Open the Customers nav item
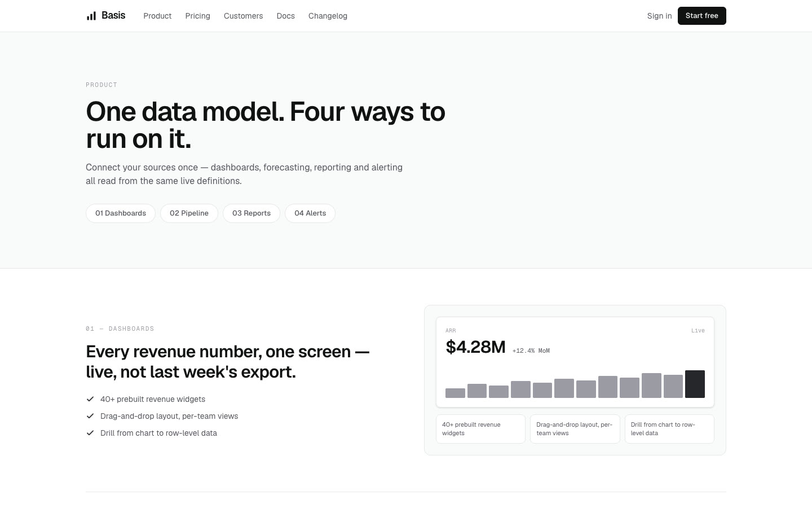 pos(243,16)
